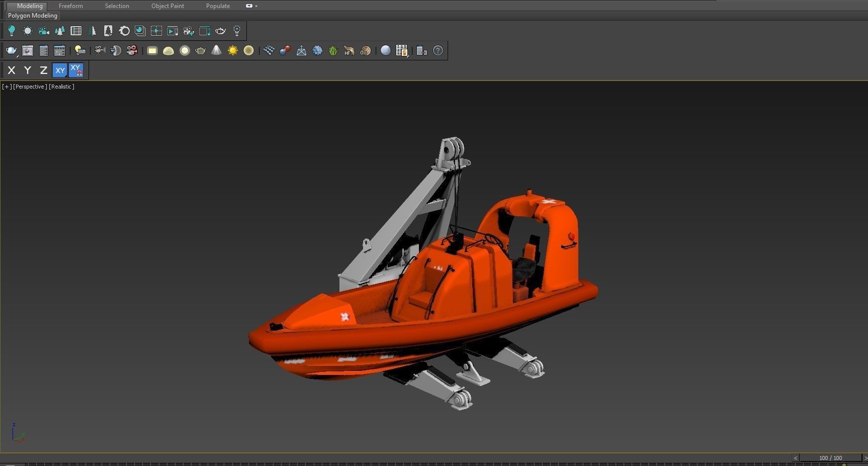
Task: Restrict transform to X axis
Action: pos(12,70)
